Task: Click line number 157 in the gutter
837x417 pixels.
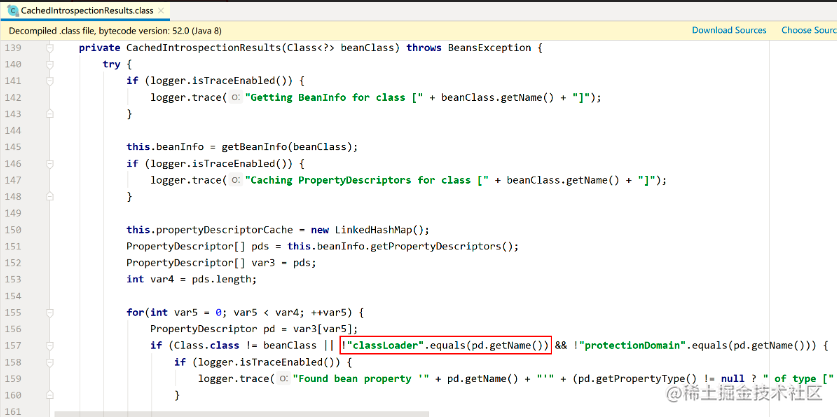Action: click(12, 346)
